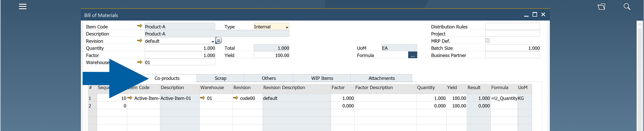
Task: Edit the header Quantity field
Action: (x=180, y=48)
